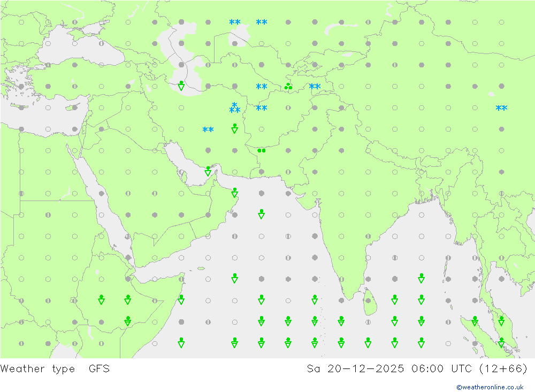The image size is (535, 392).
Task: Click the "Sa 20-12-2025 06:00 UTC (12+66)" timestamp
Action: 417,369
